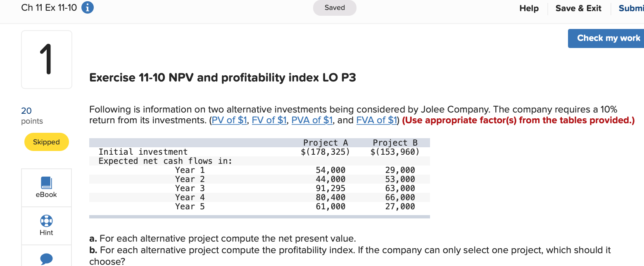Click the Initial investment row label
The image size is (644, 266).
(143, 152)
